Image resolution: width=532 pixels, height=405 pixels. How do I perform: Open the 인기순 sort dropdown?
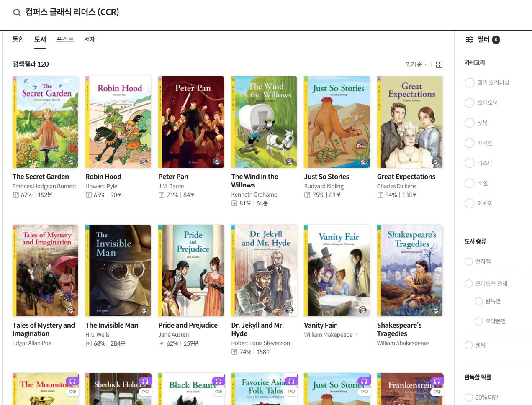point(416,64)
